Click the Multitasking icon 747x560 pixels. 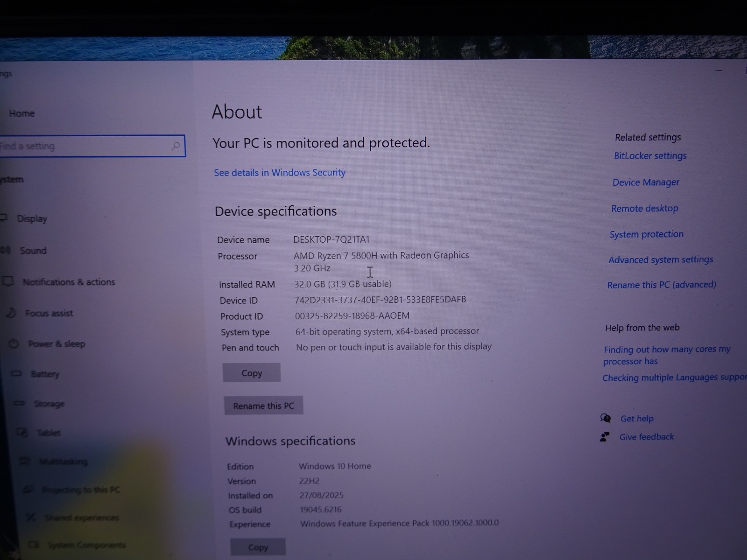click(25, 461)
